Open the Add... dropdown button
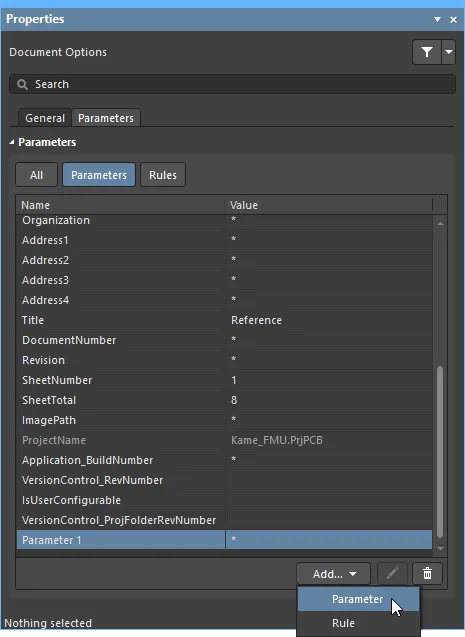The height and width of the screenshot is (637, 465). [333, 574]
